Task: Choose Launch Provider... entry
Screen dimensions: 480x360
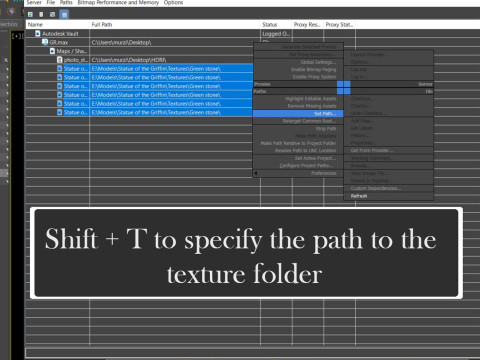Action: tap(369, 54)
